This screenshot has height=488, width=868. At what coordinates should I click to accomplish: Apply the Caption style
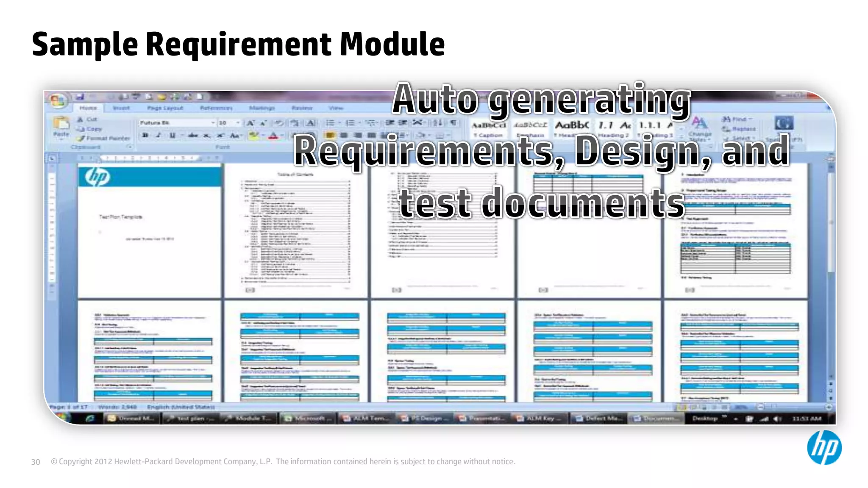tap(489, 130)
